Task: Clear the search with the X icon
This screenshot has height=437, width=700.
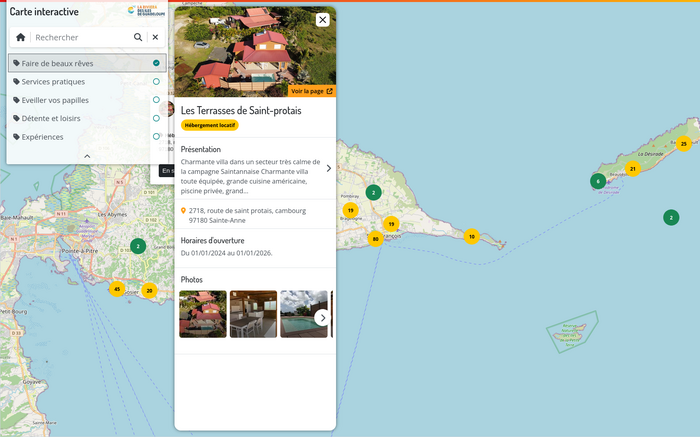Action: click(155, 37)
